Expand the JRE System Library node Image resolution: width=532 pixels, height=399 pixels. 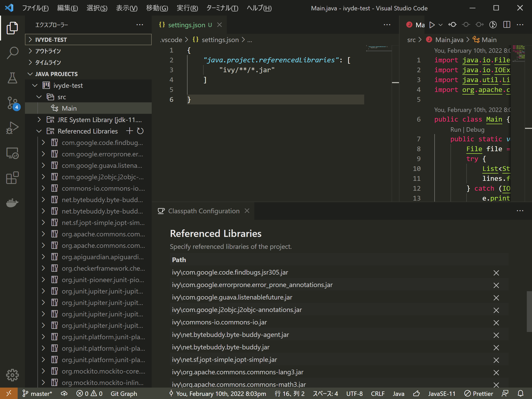[x=39, y=120]
